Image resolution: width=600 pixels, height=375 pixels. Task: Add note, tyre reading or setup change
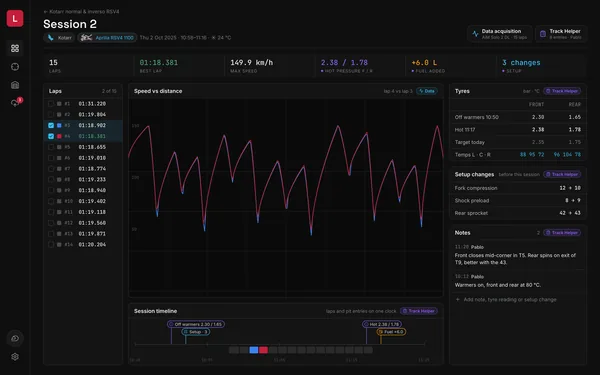pyautogui.click(x=506, y=300)
